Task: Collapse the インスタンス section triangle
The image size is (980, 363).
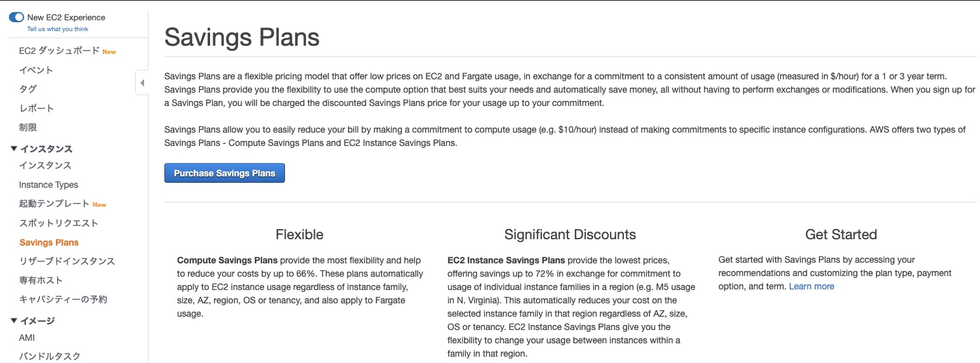Action: pyautogui.click(x=14, y=148)
